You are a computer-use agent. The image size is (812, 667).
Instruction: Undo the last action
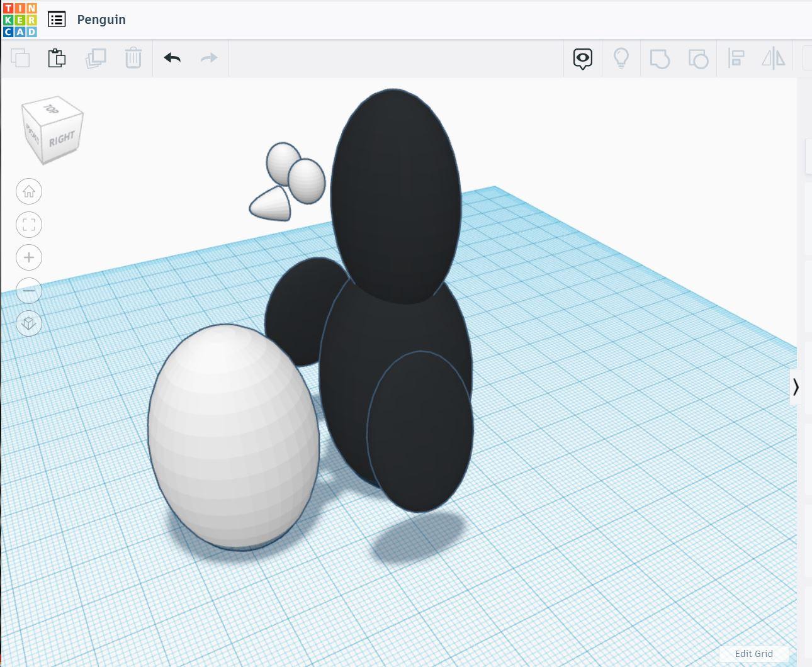tap(172, 59)
